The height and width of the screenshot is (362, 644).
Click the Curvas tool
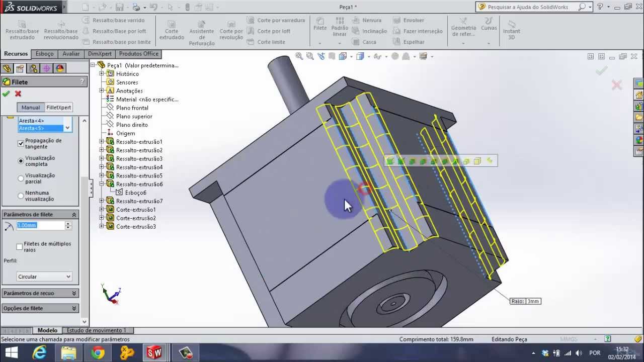[x=489, y=24]
